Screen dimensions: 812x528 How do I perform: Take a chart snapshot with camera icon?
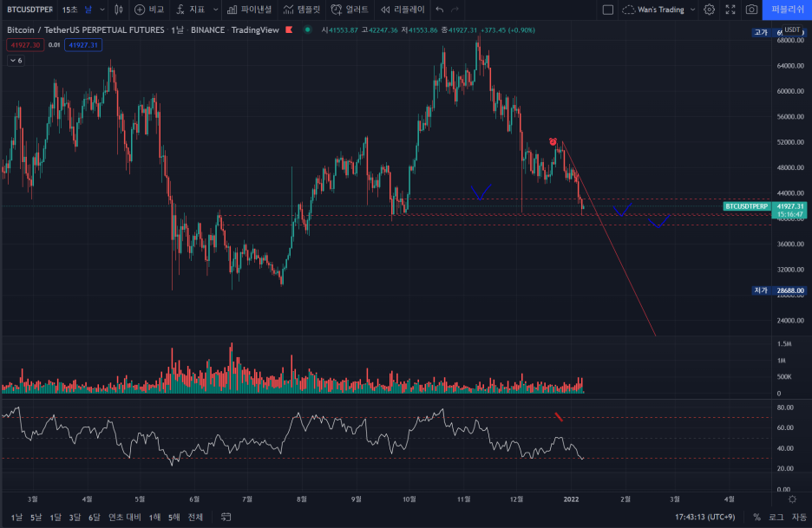click(x=751, y=10)
